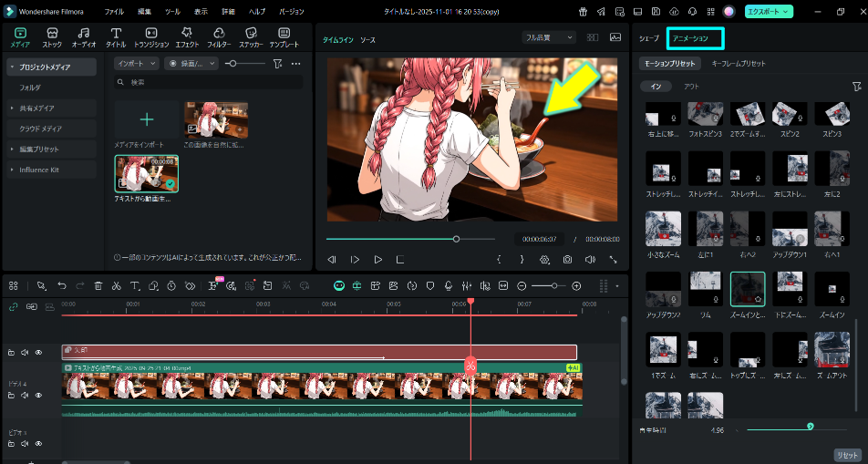Hide the ビデオ3 track with eye icon
Screen dimensions: 868x464
click(x=38, y=444)
